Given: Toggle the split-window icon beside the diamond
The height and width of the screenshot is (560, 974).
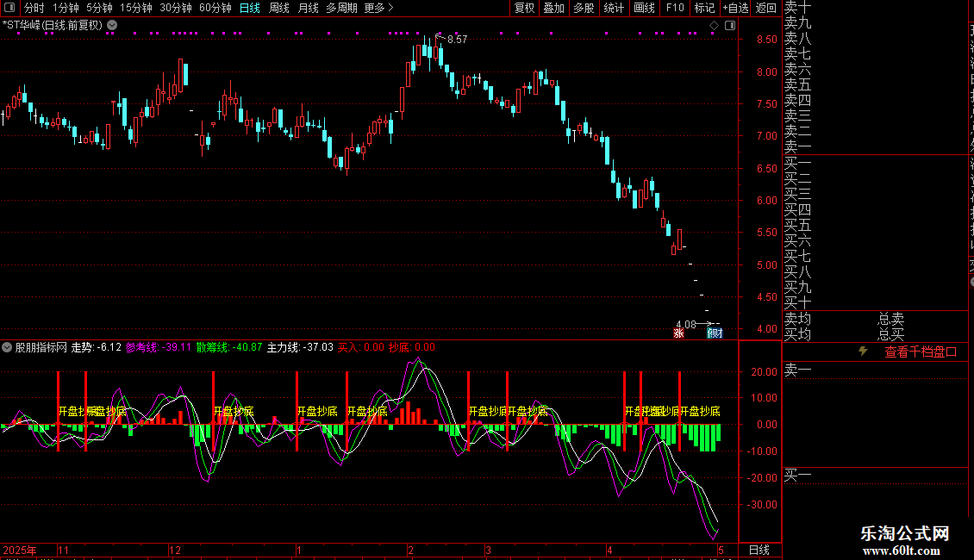Looking at the screenshot, I should click(x=730, y=26).
